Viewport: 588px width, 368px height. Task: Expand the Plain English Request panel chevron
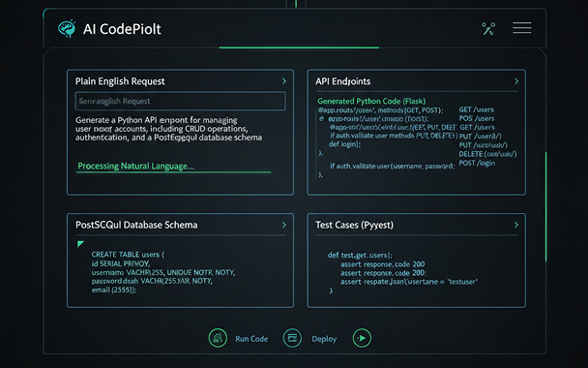[x=284, y=81]
